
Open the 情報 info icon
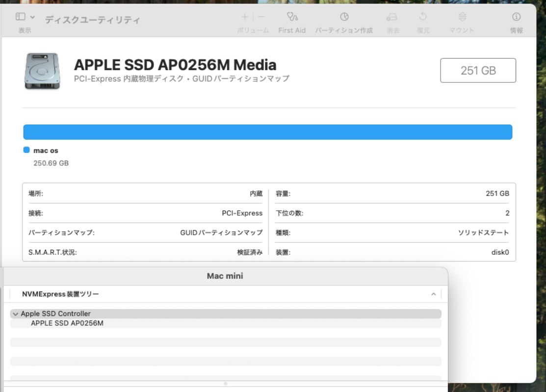pos(516,17)
